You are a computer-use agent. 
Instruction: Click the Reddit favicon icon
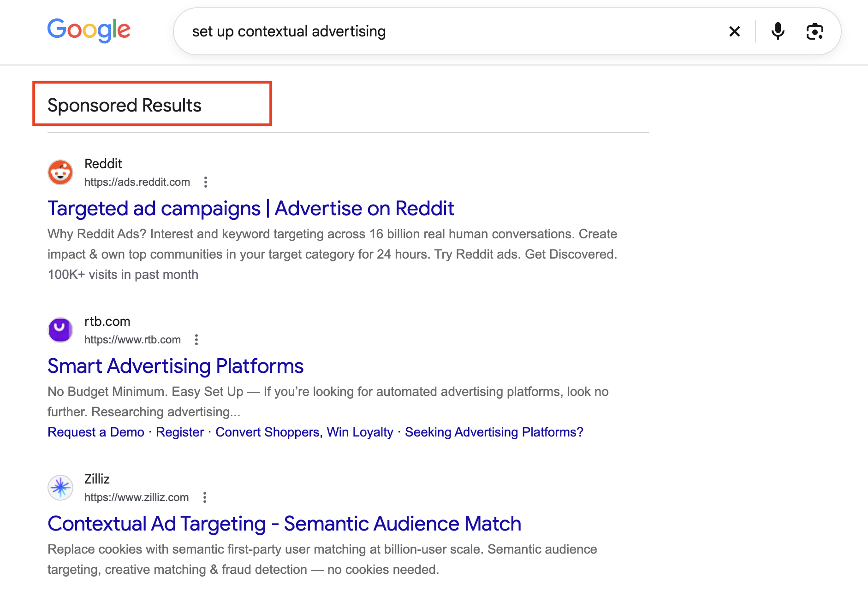(x=60, y=172)
